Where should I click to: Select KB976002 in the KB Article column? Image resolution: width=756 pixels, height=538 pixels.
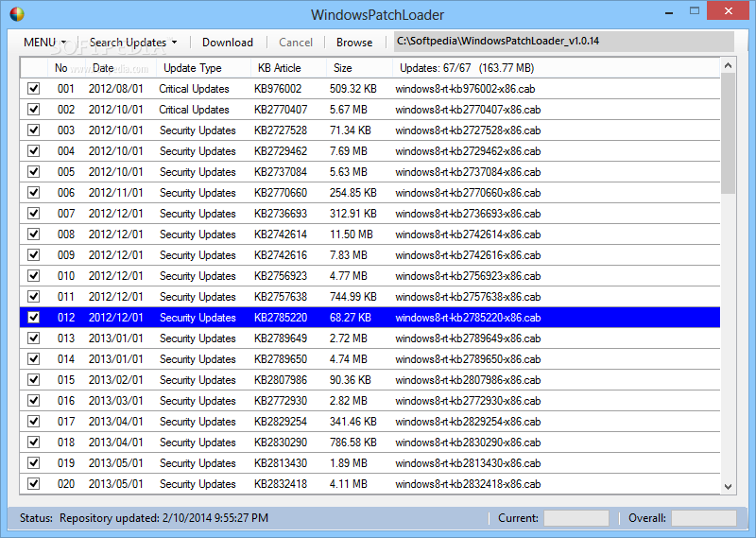[278, 89]
